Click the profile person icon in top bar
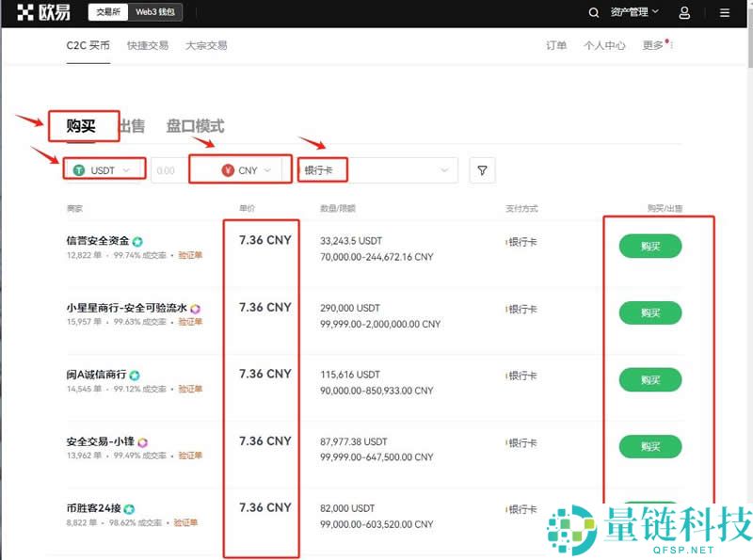Screen dimensions: 753x560 coord(684,12)
